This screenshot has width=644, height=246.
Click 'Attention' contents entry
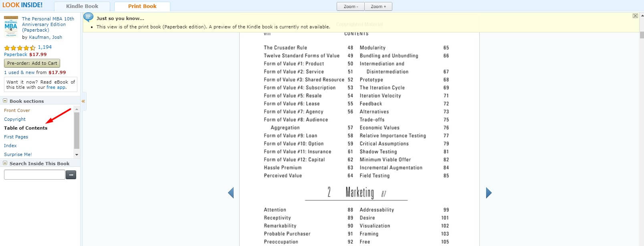tap(275, 210)
